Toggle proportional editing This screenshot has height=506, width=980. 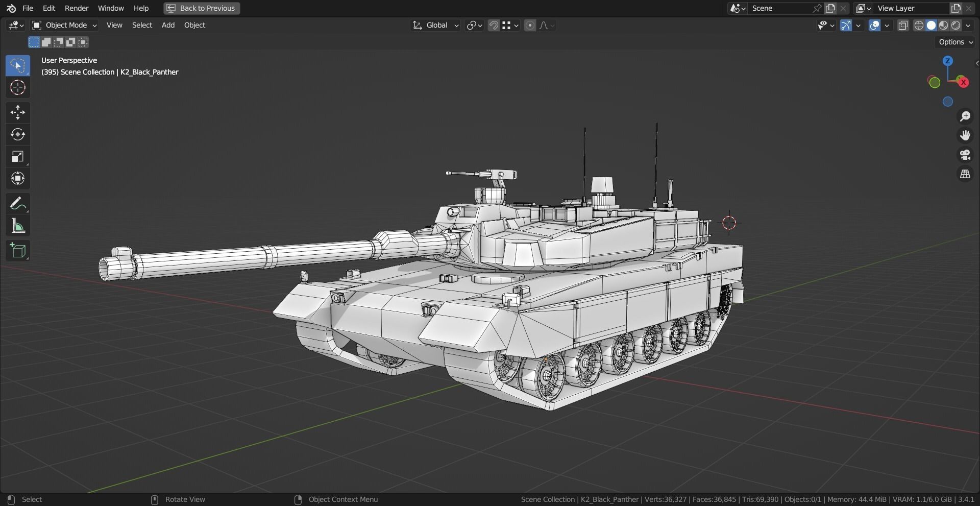pos(530,25)
